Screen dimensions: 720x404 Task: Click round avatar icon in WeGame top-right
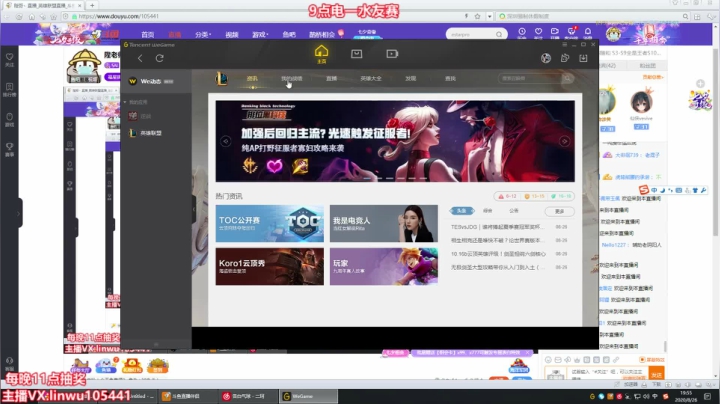point(546,58)
